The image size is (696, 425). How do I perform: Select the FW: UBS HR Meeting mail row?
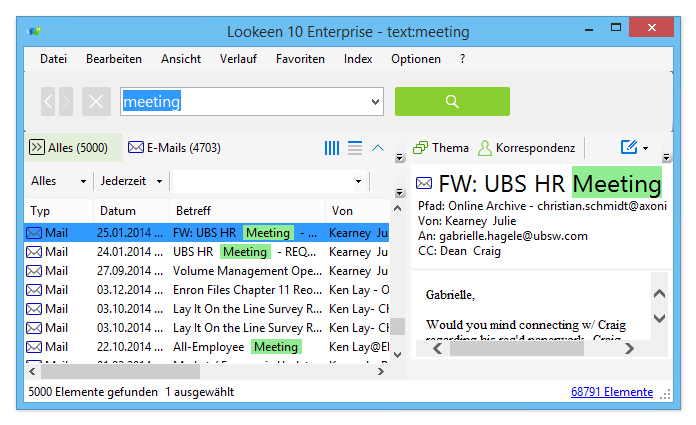[x=207, y=233]
